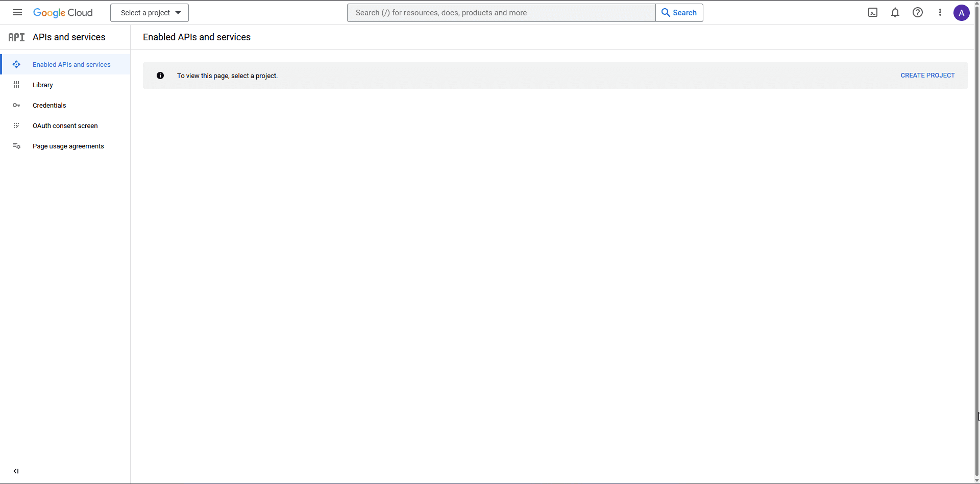Viewport: 980px width, 484px height.
Task: Expand Page usage agreements settings
Action: point(68,146)
